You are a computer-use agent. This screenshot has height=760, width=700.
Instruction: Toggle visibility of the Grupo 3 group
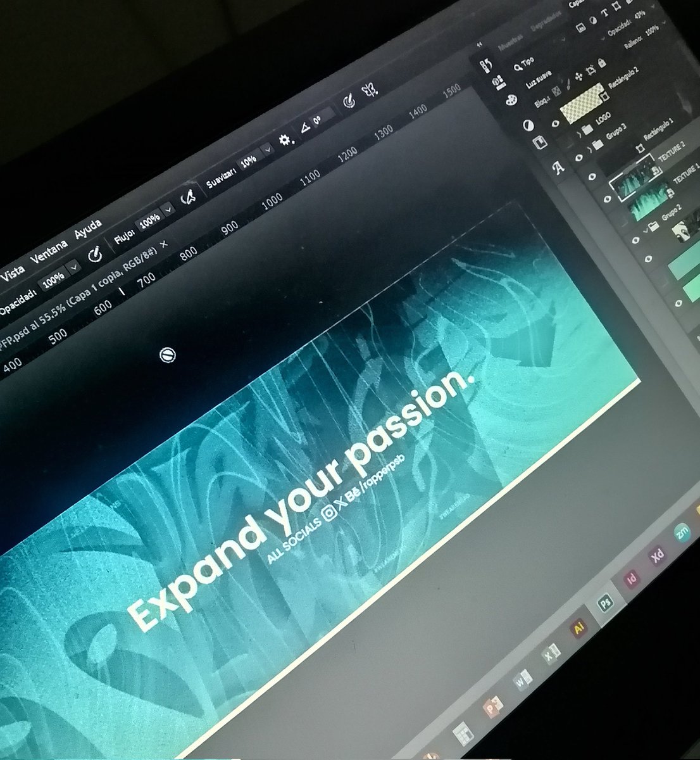578,157
